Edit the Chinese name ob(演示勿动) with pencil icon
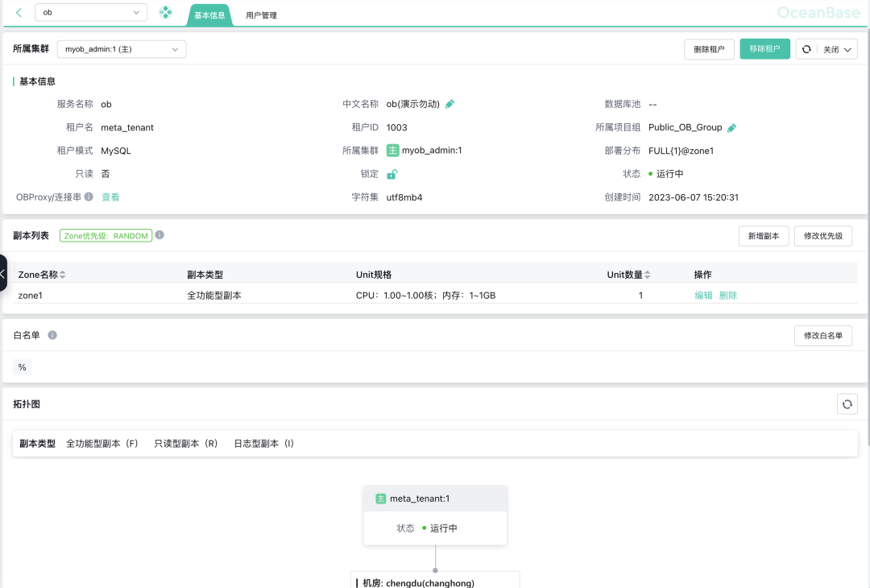870x588 pixels. click(450, 104)
